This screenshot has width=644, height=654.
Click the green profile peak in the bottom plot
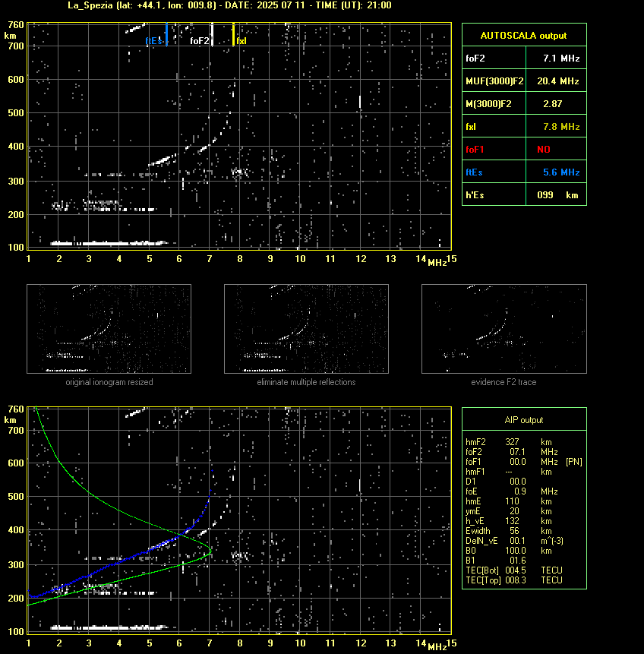click(x=210, y=551)
